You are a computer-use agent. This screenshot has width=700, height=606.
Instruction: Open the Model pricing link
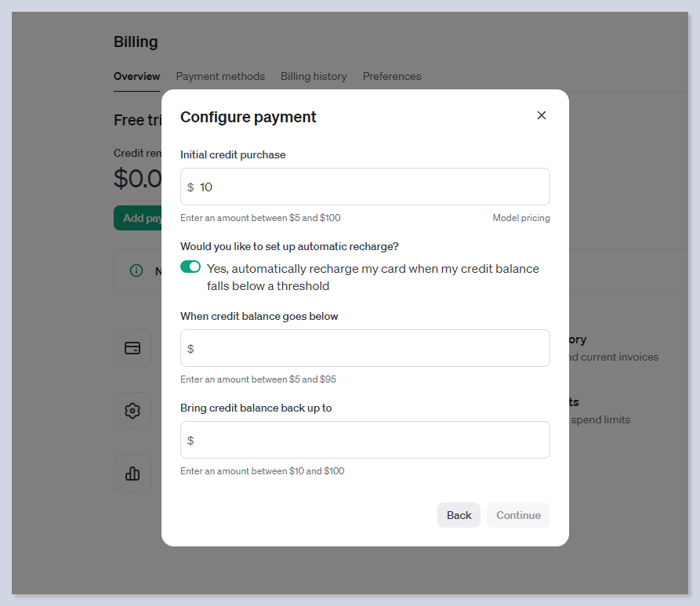click(520, 218)
